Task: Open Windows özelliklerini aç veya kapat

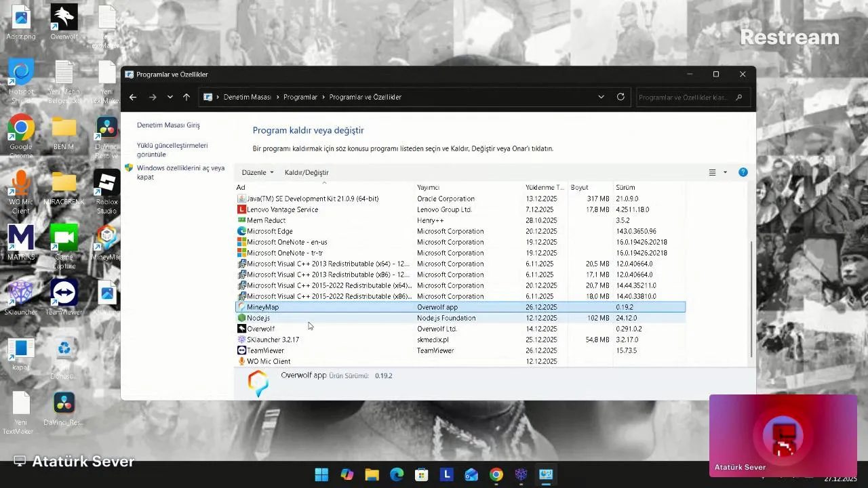Action: (x=180, y=172)
